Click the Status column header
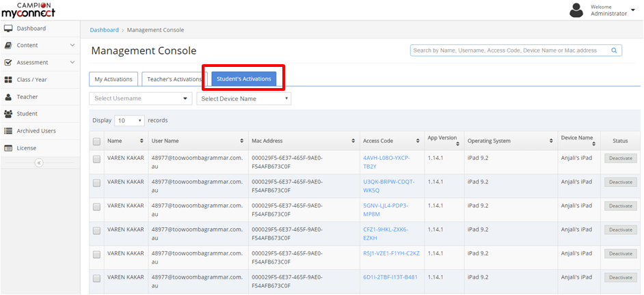Viewport: 644px width, 295px height. 620,141
